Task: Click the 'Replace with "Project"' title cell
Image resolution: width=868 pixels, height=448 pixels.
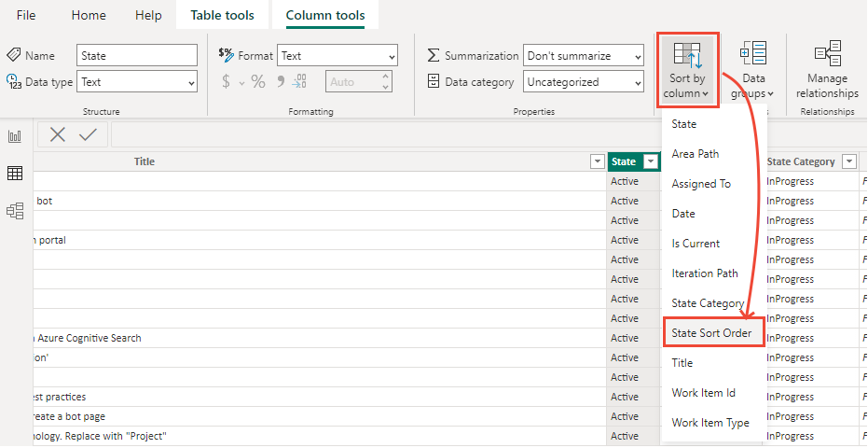Action: 320,436
